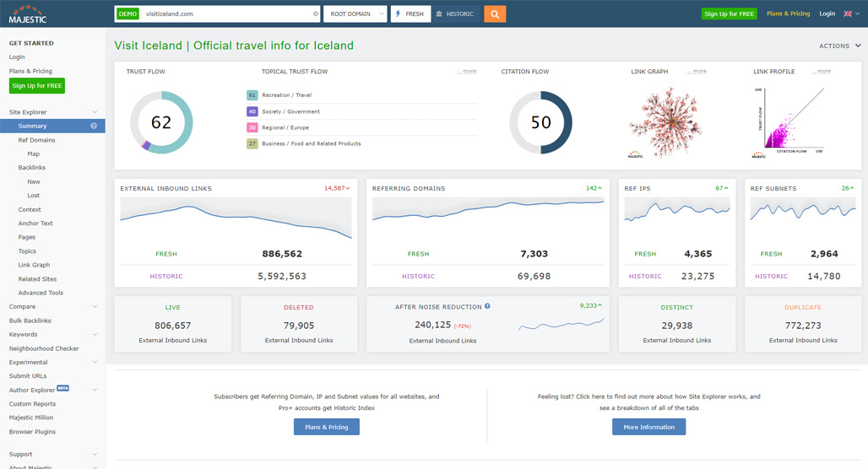Clear the search field with the x icon
The width and height of the screenshot is (868, 469).
pos(316,13)
